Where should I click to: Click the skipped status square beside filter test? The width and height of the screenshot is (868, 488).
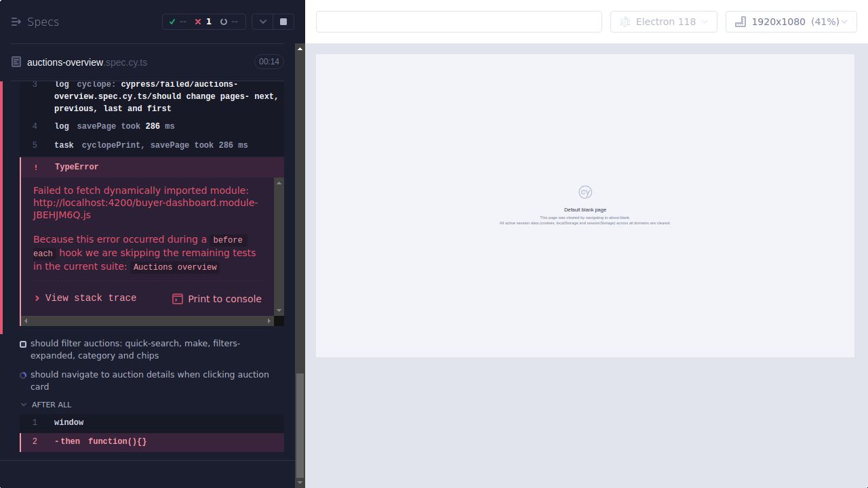pos(22,344)
